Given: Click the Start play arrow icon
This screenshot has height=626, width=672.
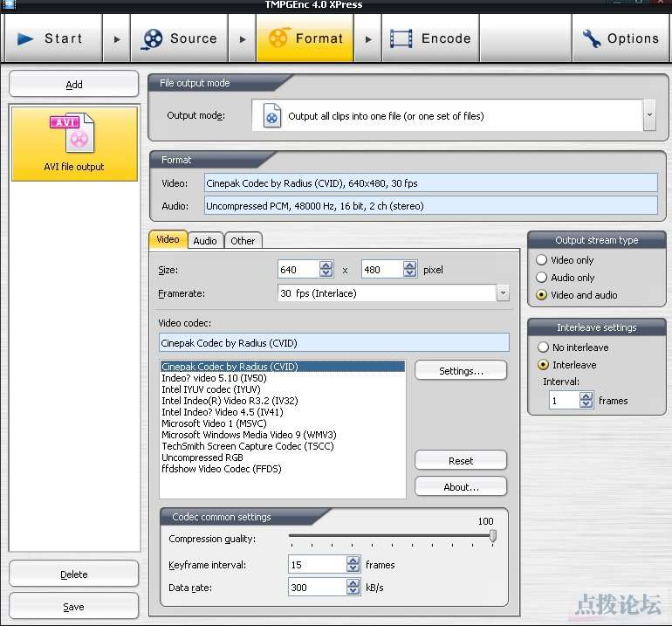Looking at the screenshot, I should coord(25,39).
